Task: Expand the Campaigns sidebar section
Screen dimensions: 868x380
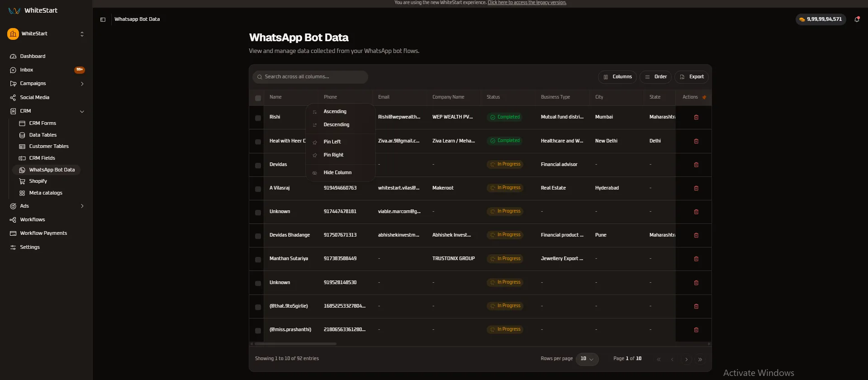Action: (82, 84)
